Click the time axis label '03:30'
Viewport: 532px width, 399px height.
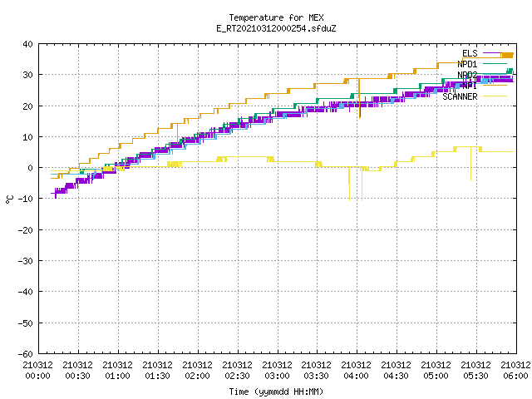click(316, 376)
